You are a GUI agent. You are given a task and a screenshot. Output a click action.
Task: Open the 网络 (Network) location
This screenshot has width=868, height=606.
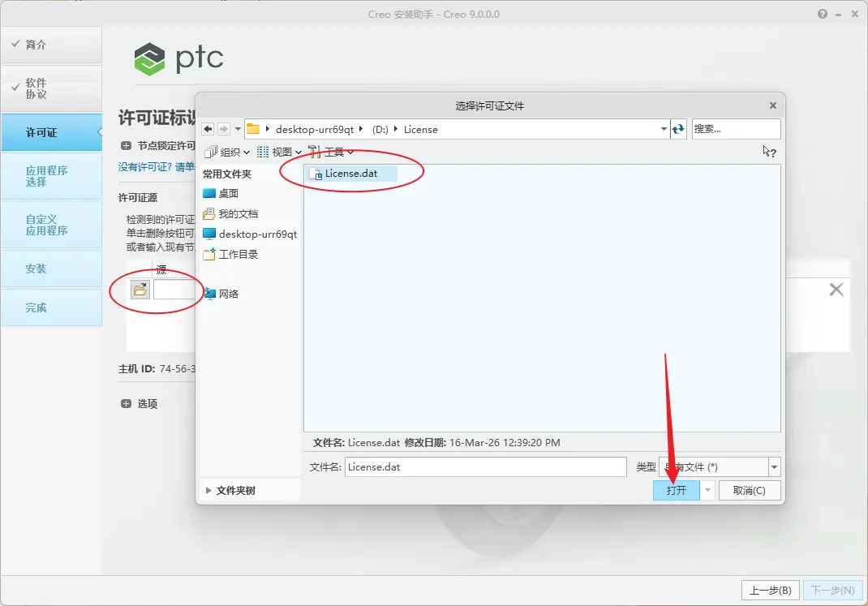coord(221,294)
